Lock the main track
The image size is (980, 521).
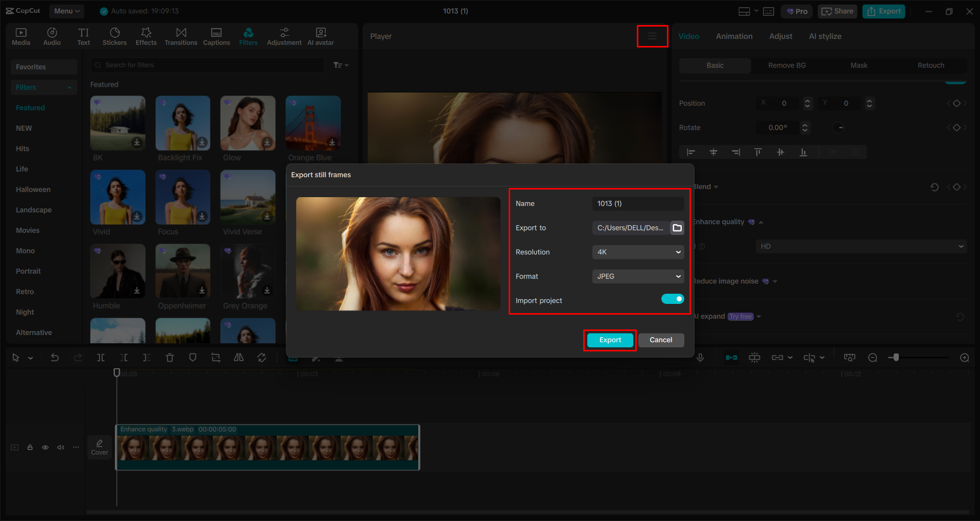[30, 447]
